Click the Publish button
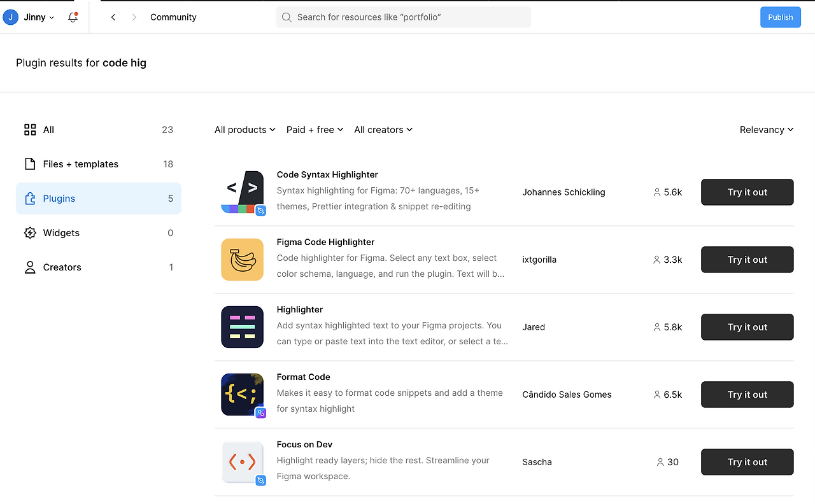The height and width of the screenshot is (504, 815). (781, 17)
